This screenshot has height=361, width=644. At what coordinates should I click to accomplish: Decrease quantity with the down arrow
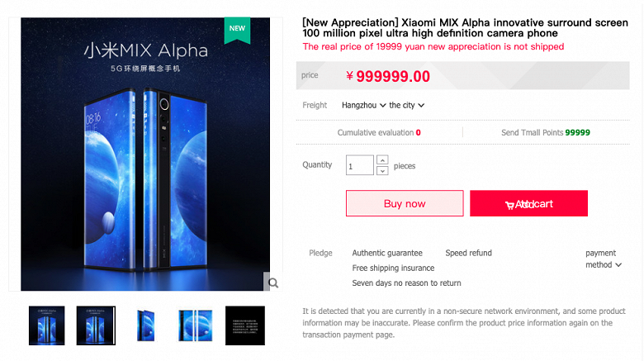pyautogui.click(x=382, y=170)
